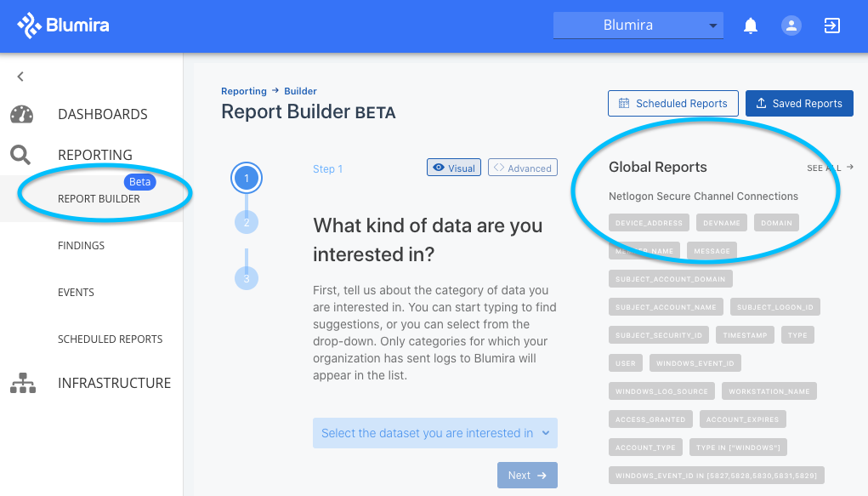Switch to Visual mode
Image resolution: width=868 pixels, height=496 pixels.
[x=454, y=168]
